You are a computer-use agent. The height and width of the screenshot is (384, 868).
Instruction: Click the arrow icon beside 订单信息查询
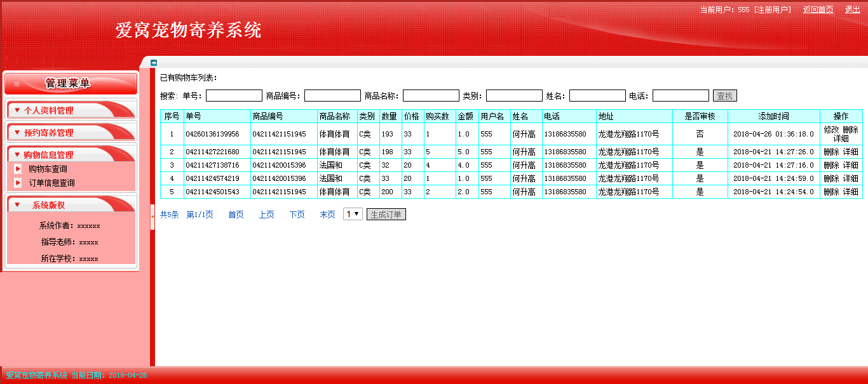tap(18, 183)
